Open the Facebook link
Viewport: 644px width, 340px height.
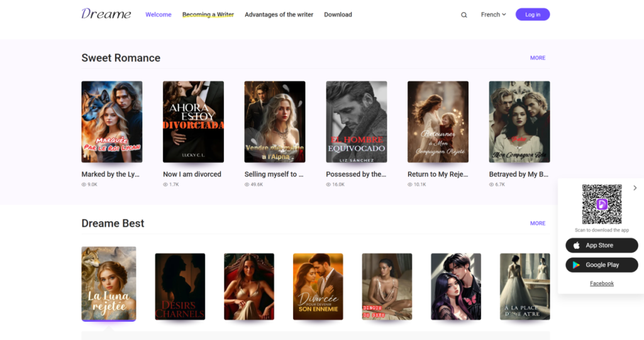pyautogui.click(x=601, y=283)
